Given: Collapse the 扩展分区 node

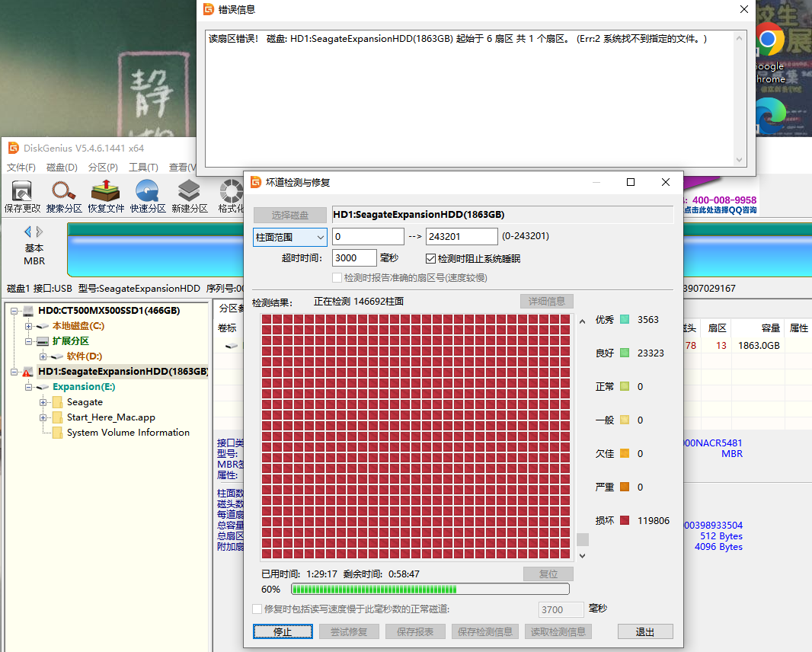Looking at the screenshot, I should pyautogui.click(x=28, y=341).
